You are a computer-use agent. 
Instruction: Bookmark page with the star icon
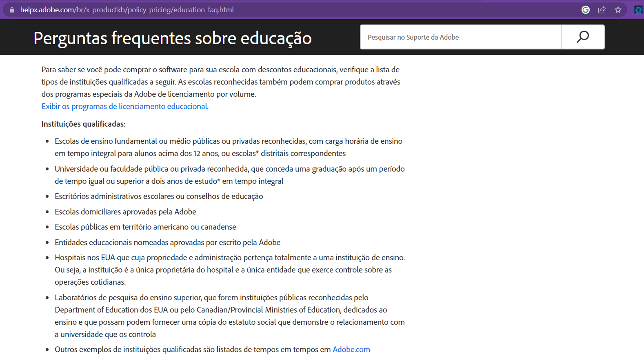[618, 10]
